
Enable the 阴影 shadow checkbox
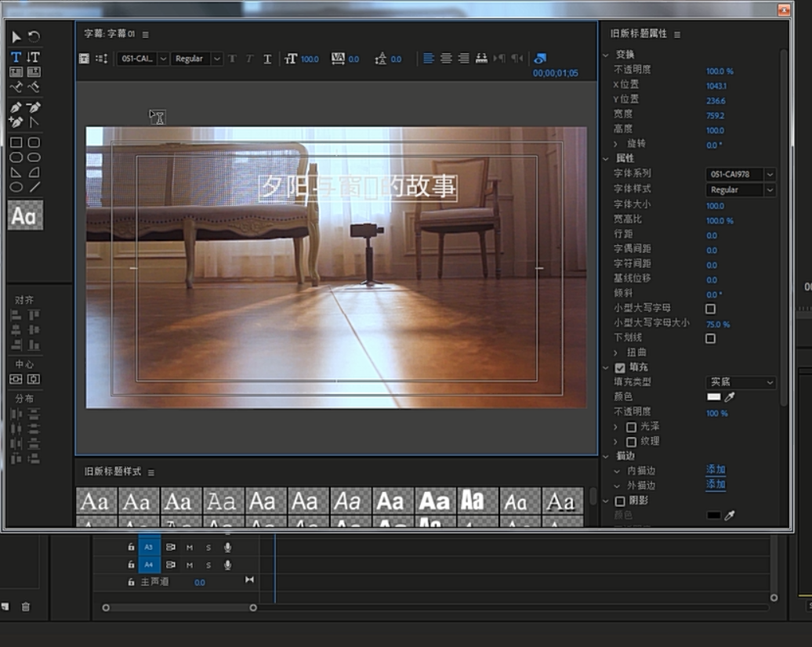(x=620, y=501)
